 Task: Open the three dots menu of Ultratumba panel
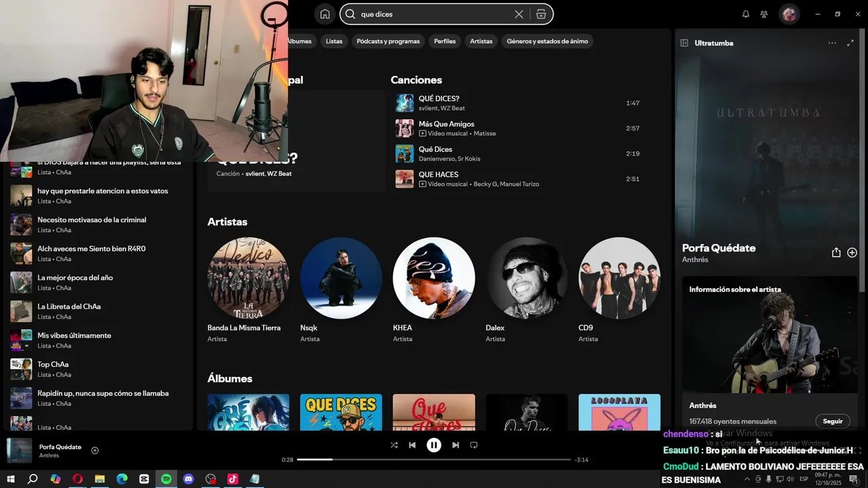832,43
